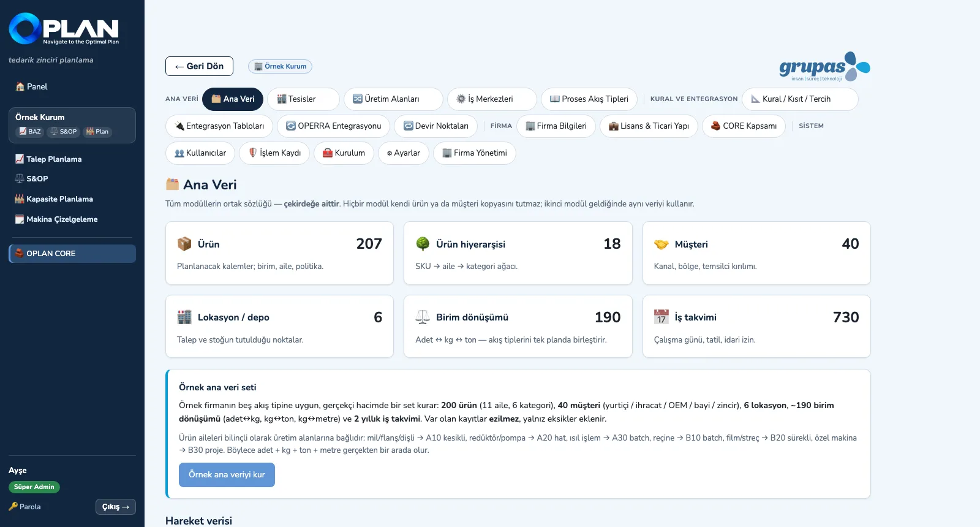Select OPLAN CORE in sidebar
Viewport: 980px width, 527px height.
point(72,254)
